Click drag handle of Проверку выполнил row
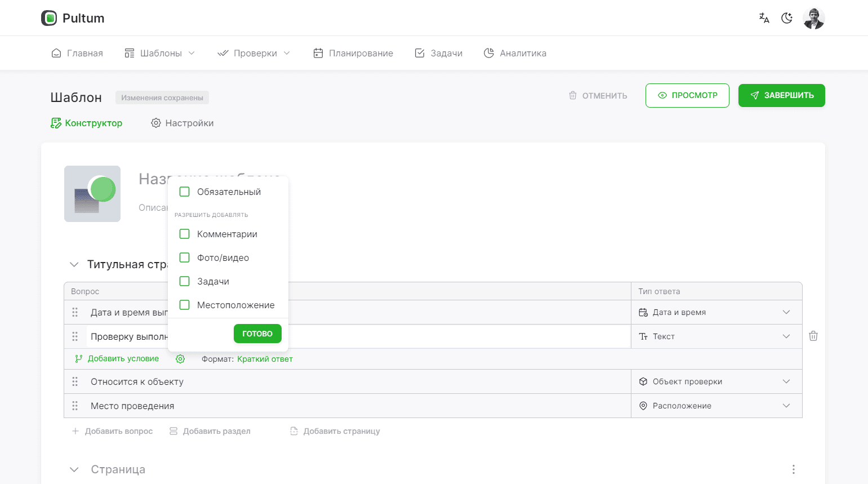This screenshot has height=484, width=868. (75, 336)
